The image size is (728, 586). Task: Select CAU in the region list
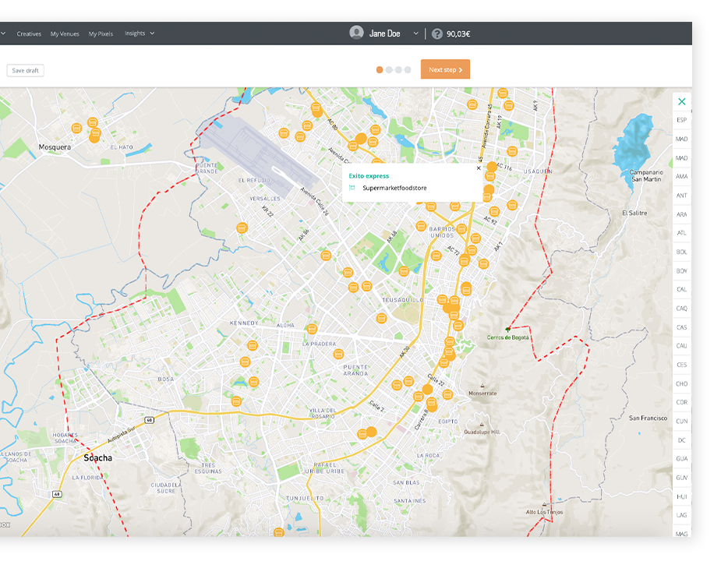coord(681,346)
